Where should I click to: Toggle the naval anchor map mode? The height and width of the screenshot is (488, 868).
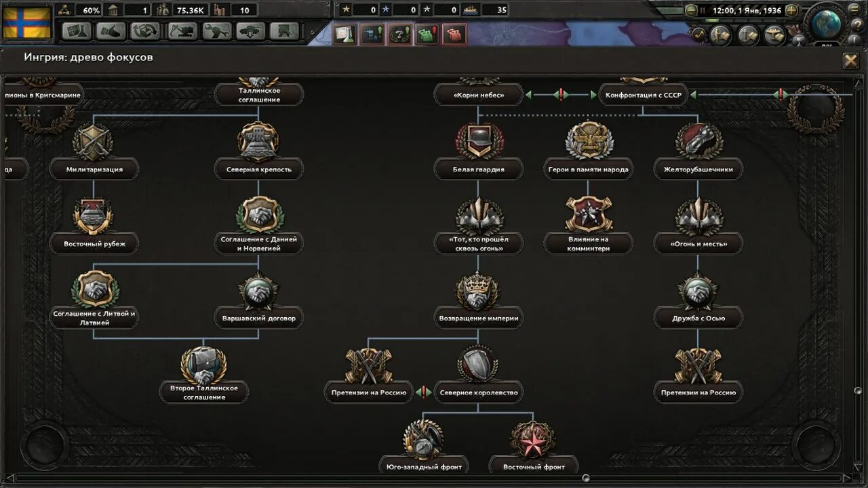coord(748,35)
